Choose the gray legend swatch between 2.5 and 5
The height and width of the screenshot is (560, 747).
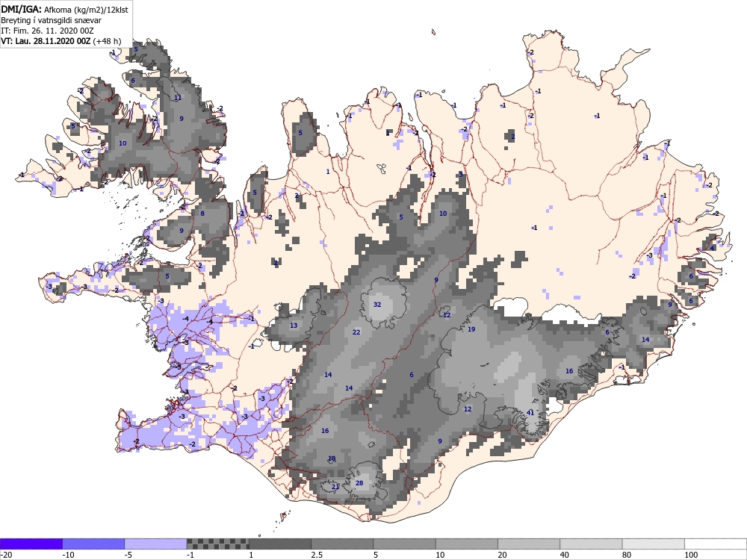pos(343,544)
